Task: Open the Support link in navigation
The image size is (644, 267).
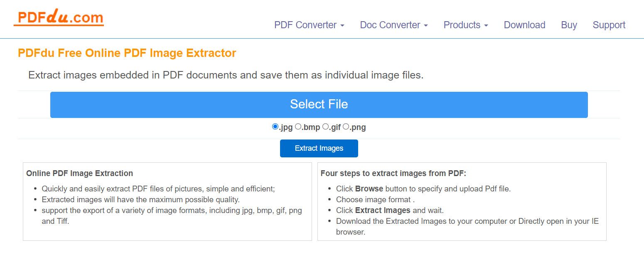Action: click(x=609, y=25)
